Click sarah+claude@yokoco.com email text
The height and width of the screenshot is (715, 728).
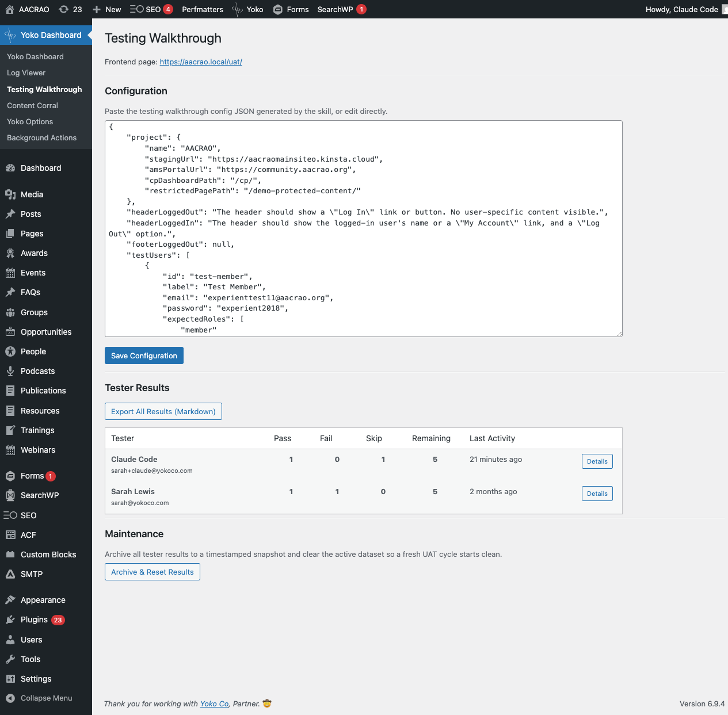click(152, 471)
